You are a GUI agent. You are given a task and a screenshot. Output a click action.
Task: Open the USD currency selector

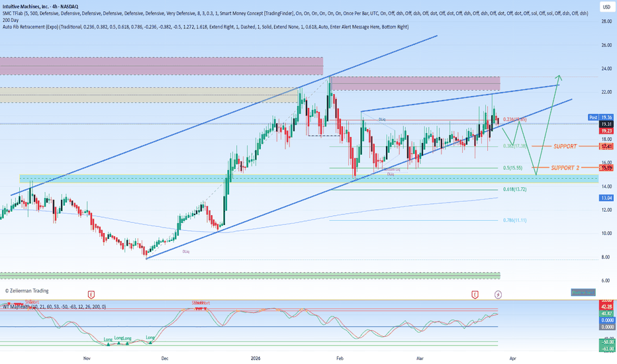tap(606, 7)
